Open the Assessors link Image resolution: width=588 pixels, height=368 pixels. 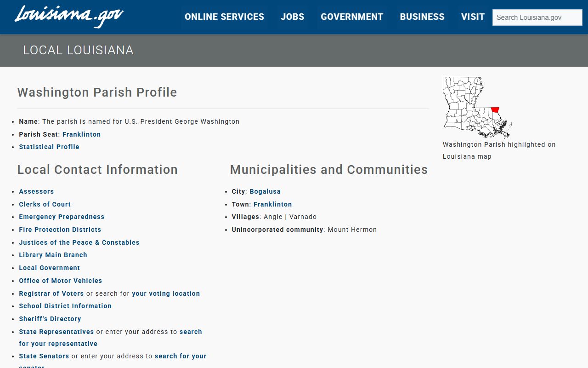click(x=36, y=191)
